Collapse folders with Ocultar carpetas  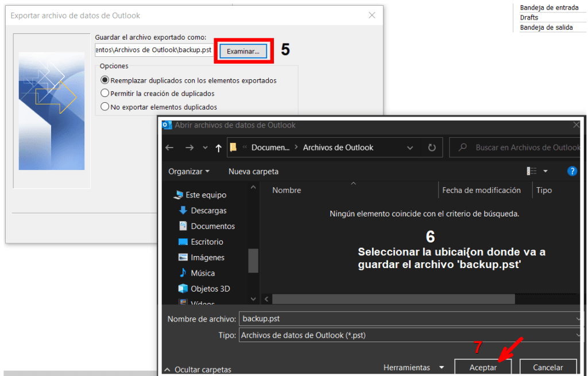click(x=198, y=370)
